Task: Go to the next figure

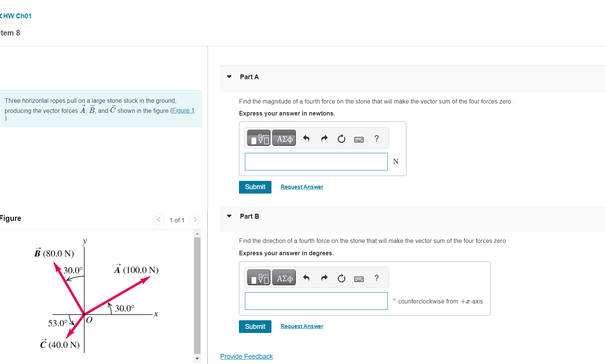Action: click(x=195, y=219)
